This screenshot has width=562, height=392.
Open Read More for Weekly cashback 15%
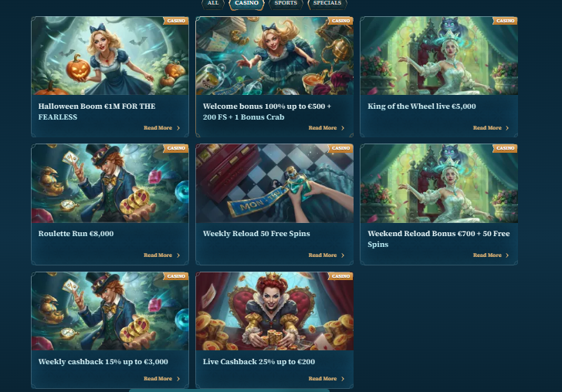tap(161, 378)
